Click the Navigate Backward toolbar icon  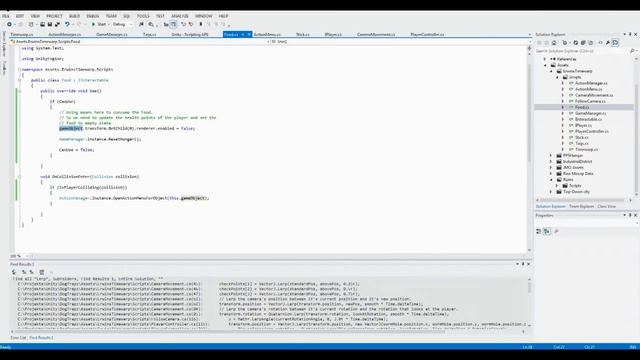tap(9, 24)
